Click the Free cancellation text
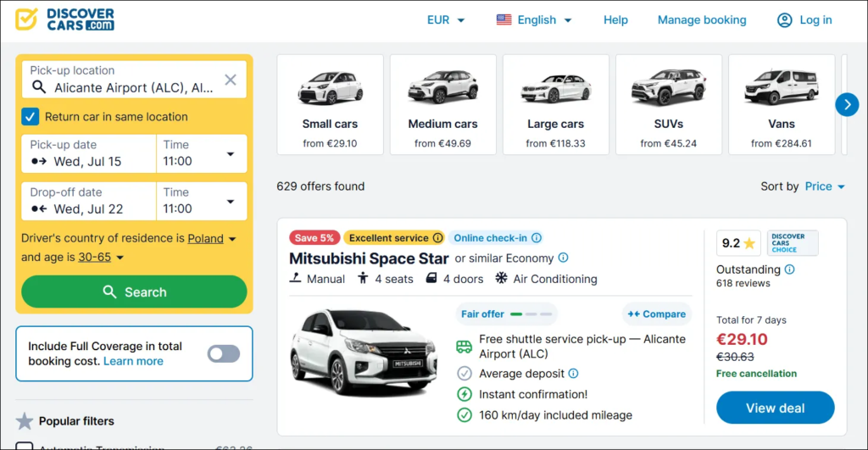The width and height of the screenshot is (868, 450). (756, 374)
